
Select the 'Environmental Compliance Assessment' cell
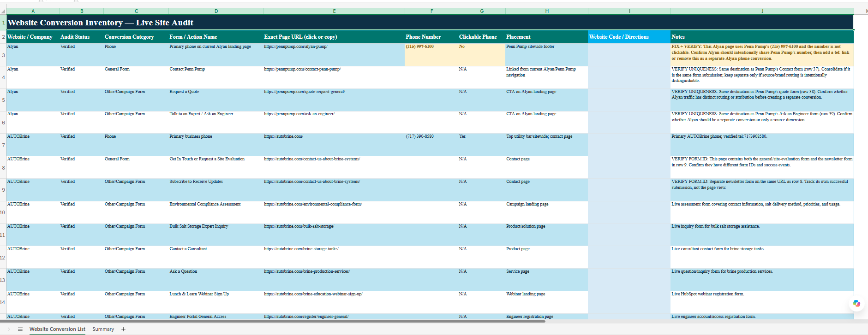click(x=216, y=212)
